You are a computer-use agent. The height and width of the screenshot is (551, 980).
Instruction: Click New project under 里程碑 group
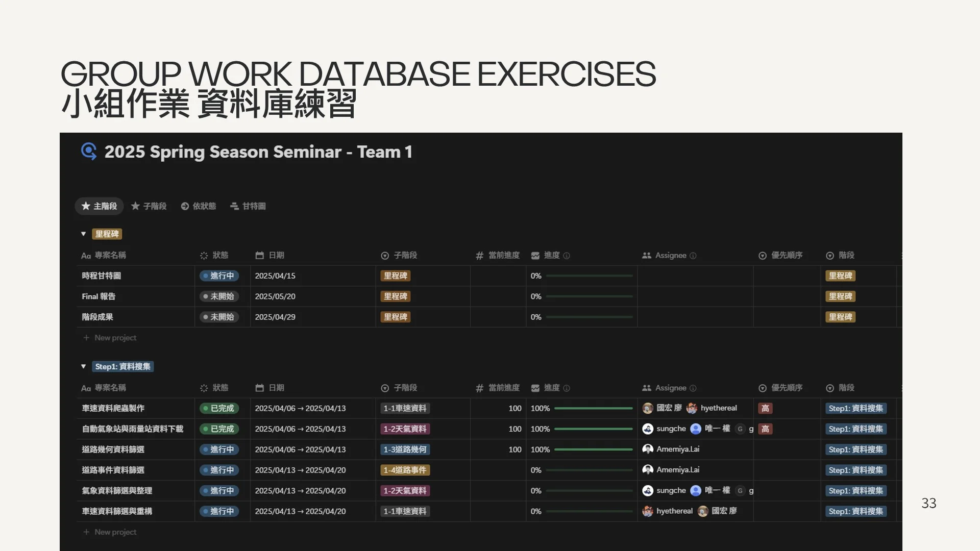pos(115,338)
